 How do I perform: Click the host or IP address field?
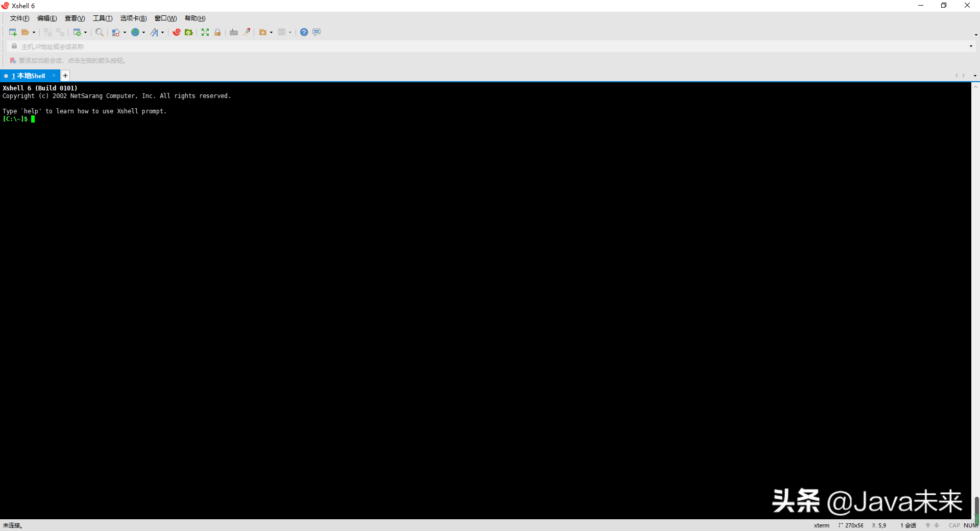(x=493, y=46)
